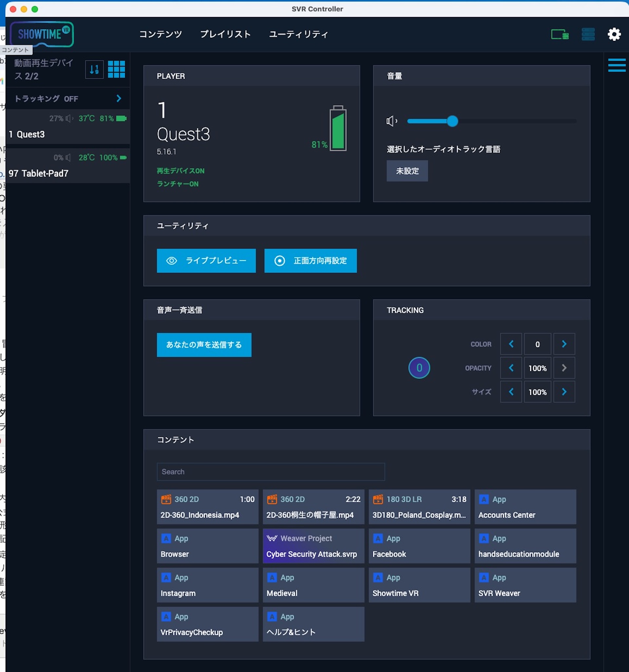
Task: Open the settings gear icon
Action: click(614, 34)
